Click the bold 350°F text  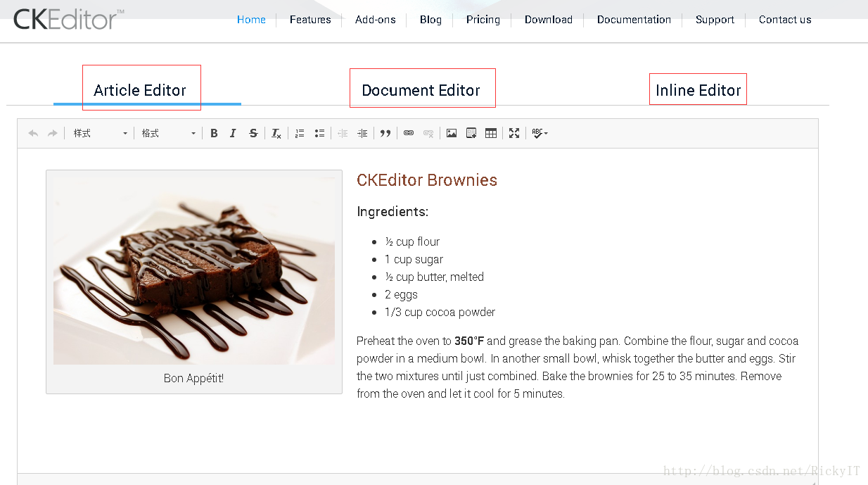point(469,341)
